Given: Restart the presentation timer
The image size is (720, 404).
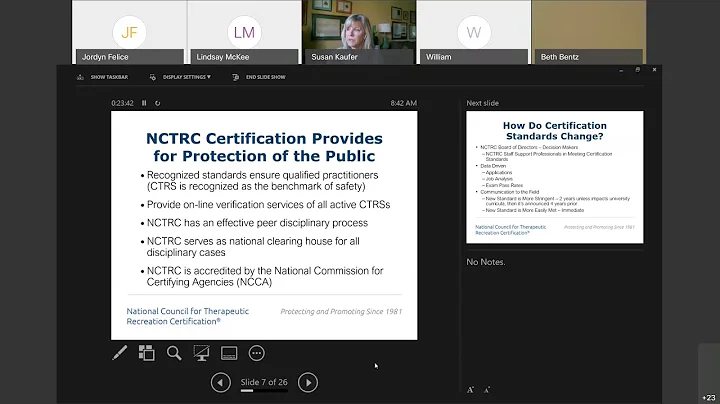Looking at the screenshot, I should (x=158, y=103).
